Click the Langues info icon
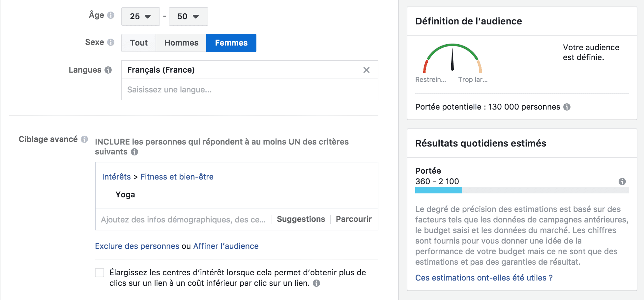644x301 pixels. [x=108, y=70]
